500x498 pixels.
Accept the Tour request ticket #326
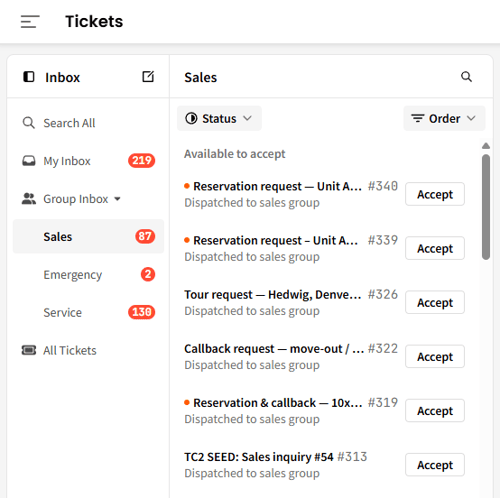click(x=435, y=302)
